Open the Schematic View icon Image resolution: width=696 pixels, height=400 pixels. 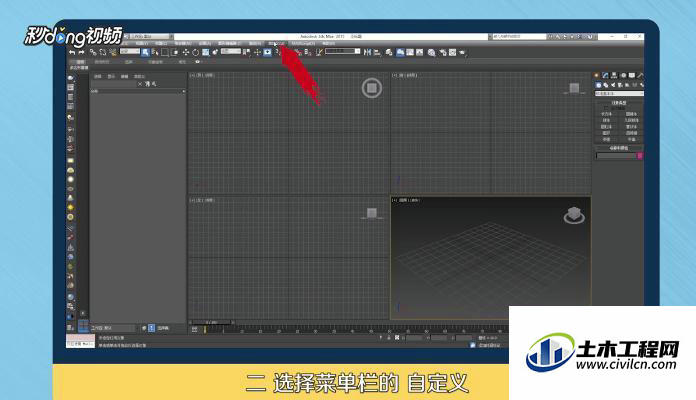(x=419, y=52)
